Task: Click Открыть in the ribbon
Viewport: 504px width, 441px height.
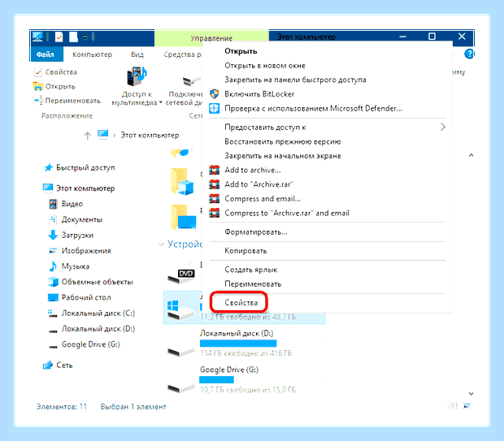Action: click(54, 86)
